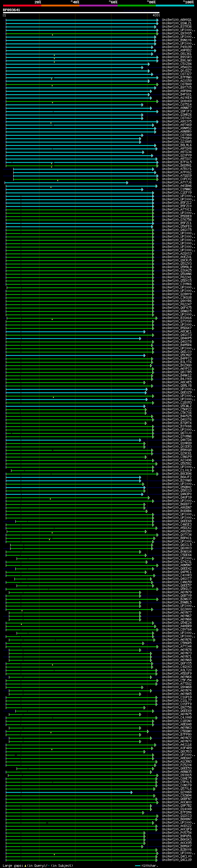
Task: Select the UniRef100_B9T7X5 label
Action: pos(177,88)
